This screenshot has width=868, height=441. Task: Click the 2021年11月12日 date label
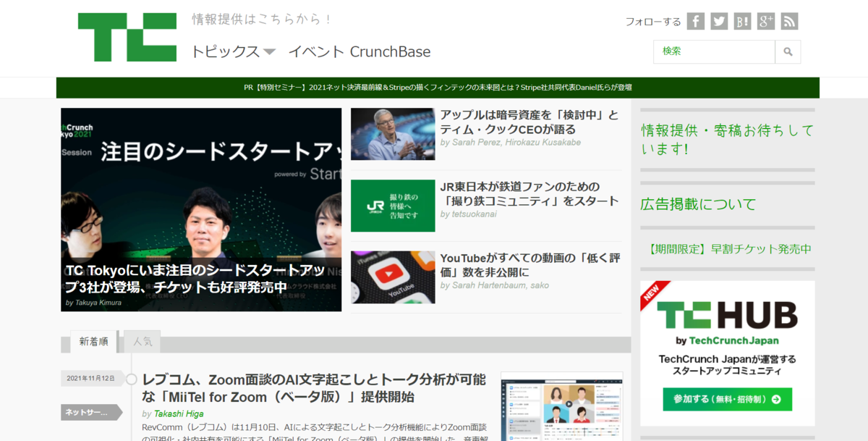pos(91,378)
